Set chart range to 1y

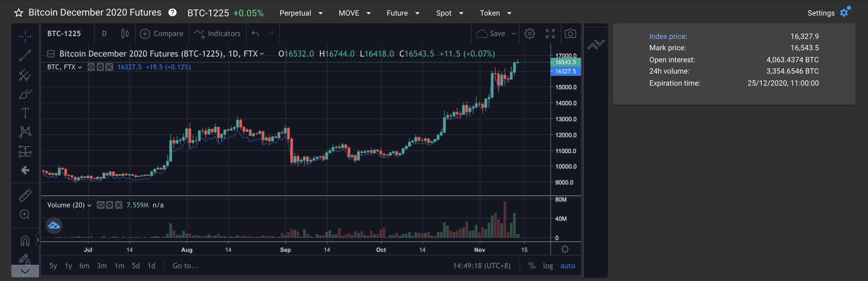68,266
